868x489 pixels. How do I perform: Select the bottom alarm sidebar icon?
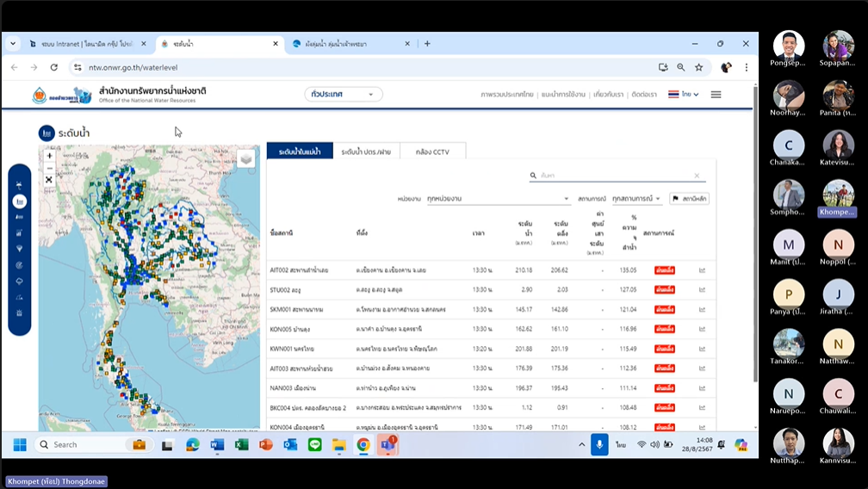pos(19,313)
